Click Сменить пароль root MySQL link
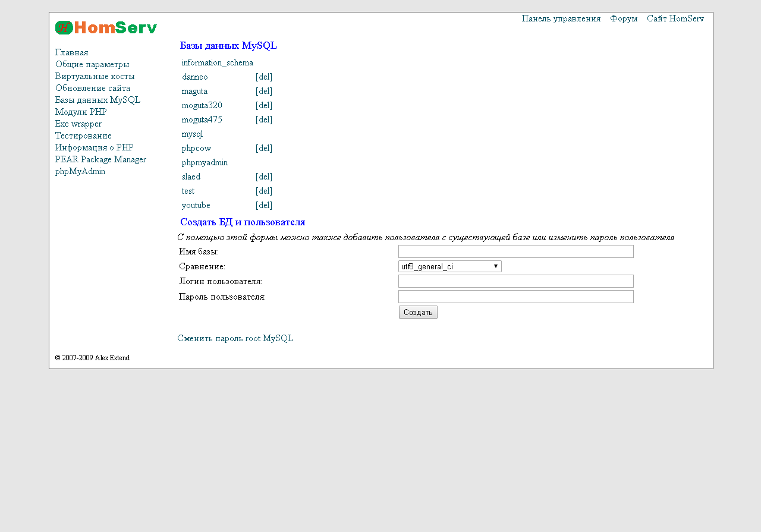This screenshot has width=761, height=532. tap(235, 339)
